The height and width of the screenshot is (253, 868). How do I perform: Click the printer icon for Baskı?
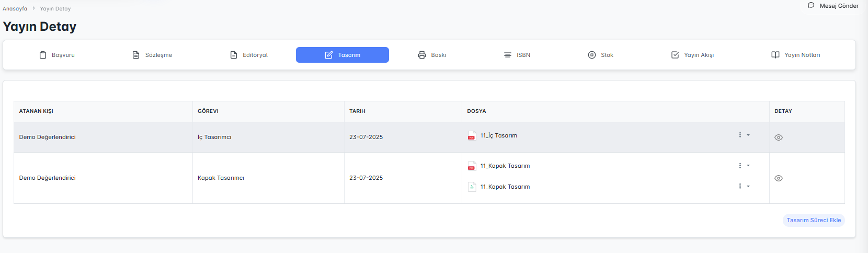pyautogui.click(x=422, y=55)
